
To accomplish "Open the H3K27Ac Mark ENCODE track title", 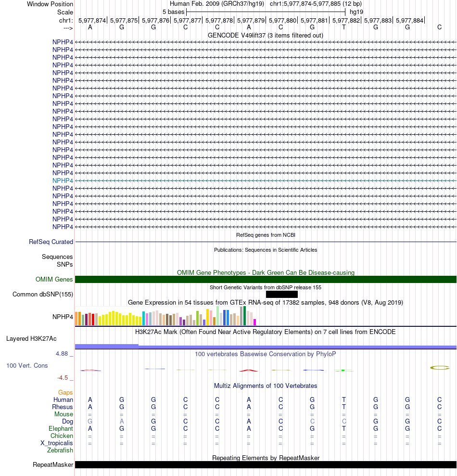I will pos(266,332).
